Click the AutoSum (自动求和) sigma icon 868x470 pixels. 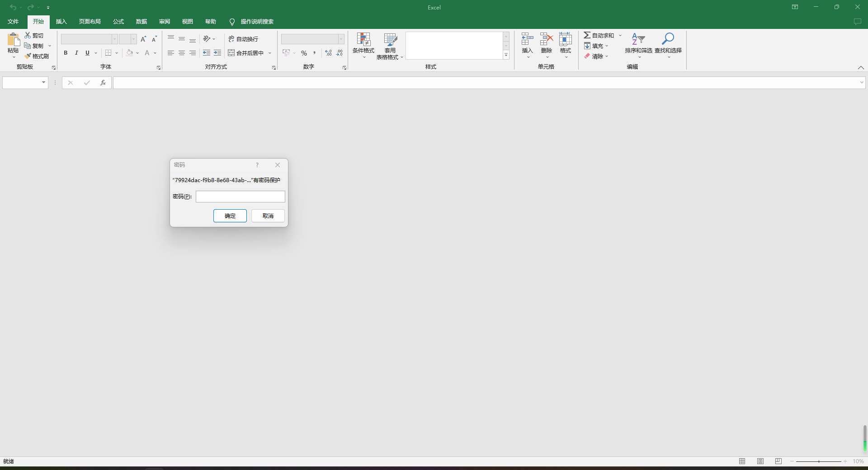pyautogui.click(x=587, y=35)
